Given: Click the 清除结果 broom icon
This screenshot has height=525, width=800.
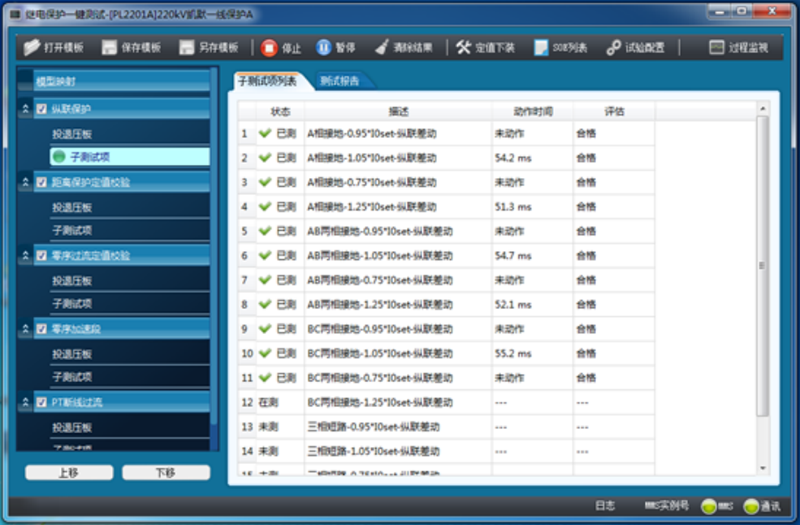Looking at the screenshot, I should click(381, 47).
